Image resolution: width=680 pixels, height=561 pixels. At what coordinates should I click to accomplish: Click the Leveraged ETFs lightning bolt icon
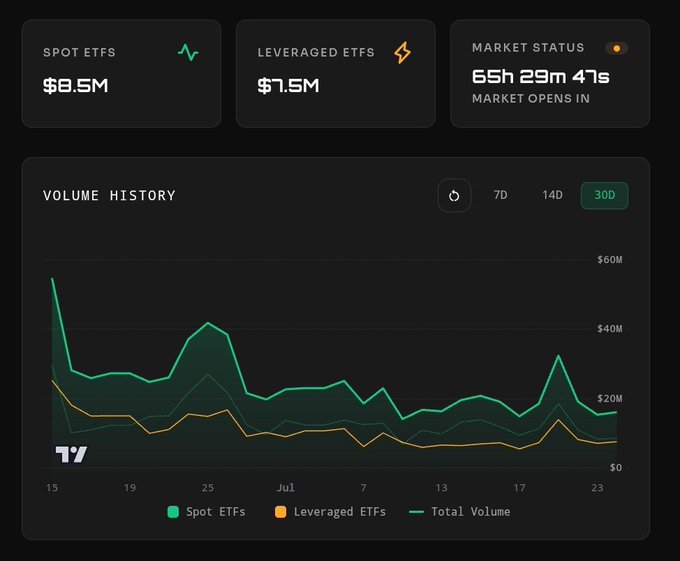402,53
